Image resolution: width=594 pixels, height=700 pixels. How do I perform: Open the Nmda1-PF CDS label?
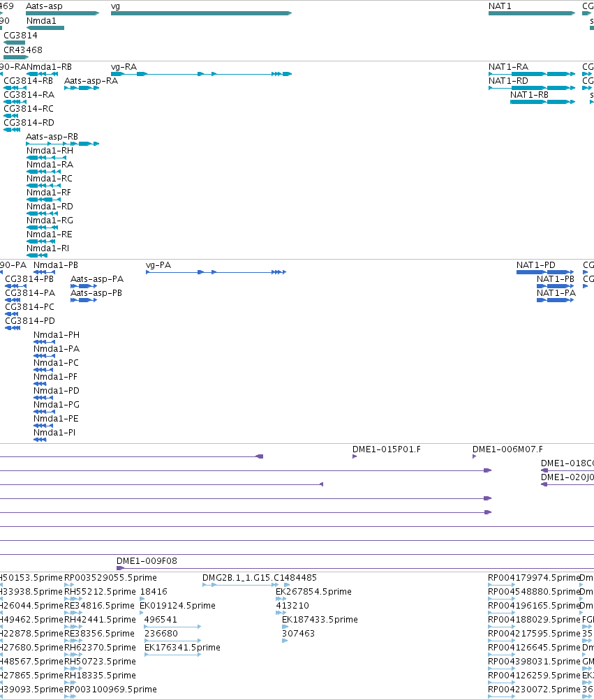tap(55, 377)
